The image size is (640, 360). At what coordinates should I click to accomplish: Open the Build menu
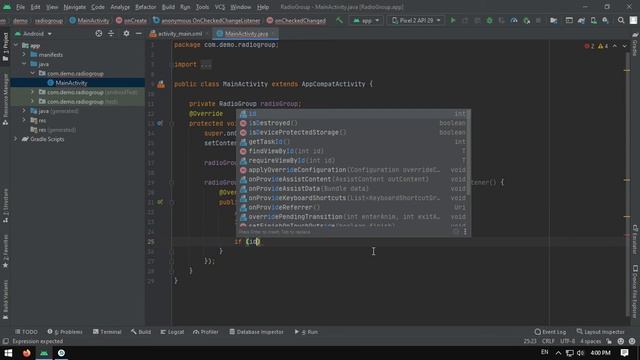[168, 7]
